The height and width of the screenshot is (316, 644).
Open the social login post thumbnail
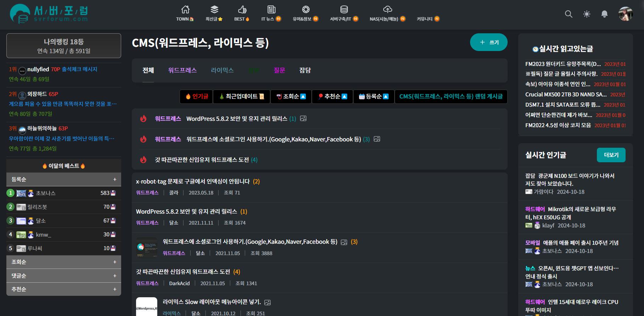(x=147, y=247)
